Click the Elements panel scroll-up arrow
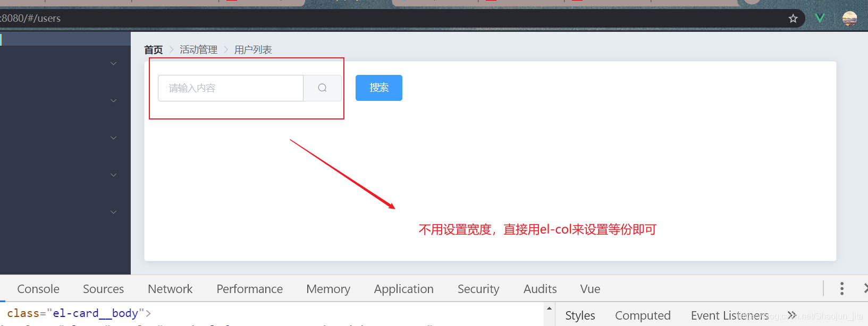 coord(549,308)
